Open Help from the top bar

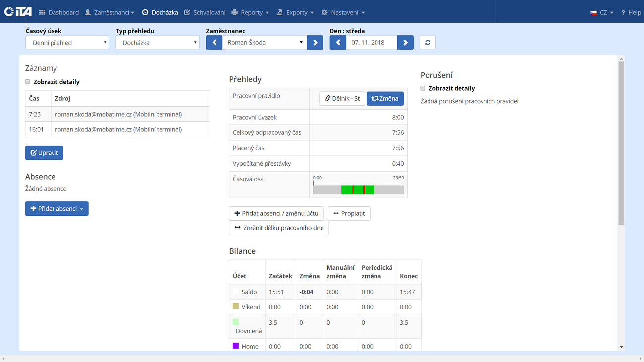click(x=631, y=12)
